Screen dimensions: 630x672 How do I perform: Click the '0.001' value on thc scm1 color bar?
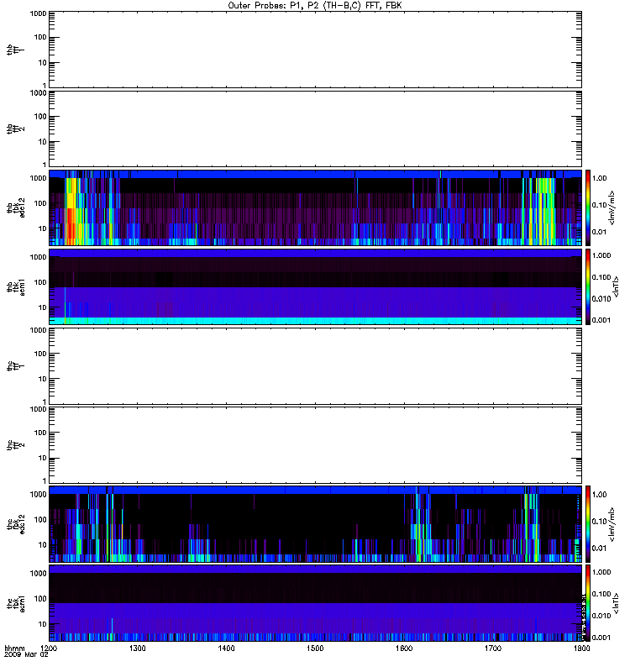pyautogui.click(x=601, y=638)
